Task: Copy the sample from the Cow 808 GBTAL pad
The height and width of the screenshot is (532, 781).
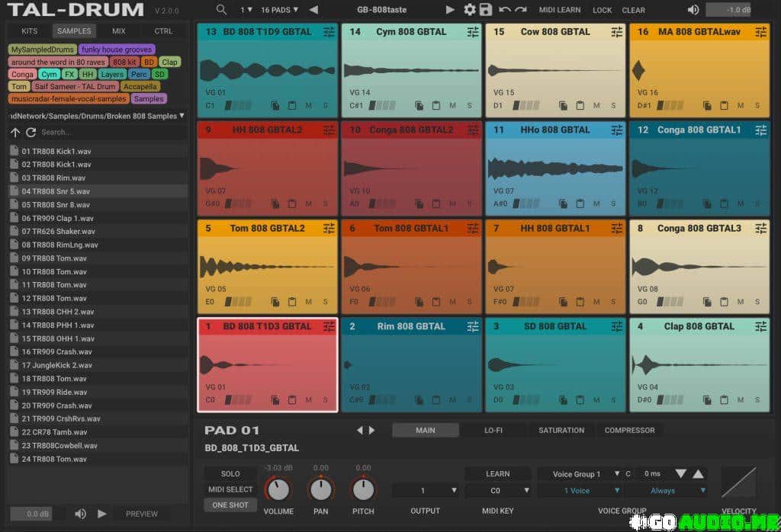Action: pos(562,105)
